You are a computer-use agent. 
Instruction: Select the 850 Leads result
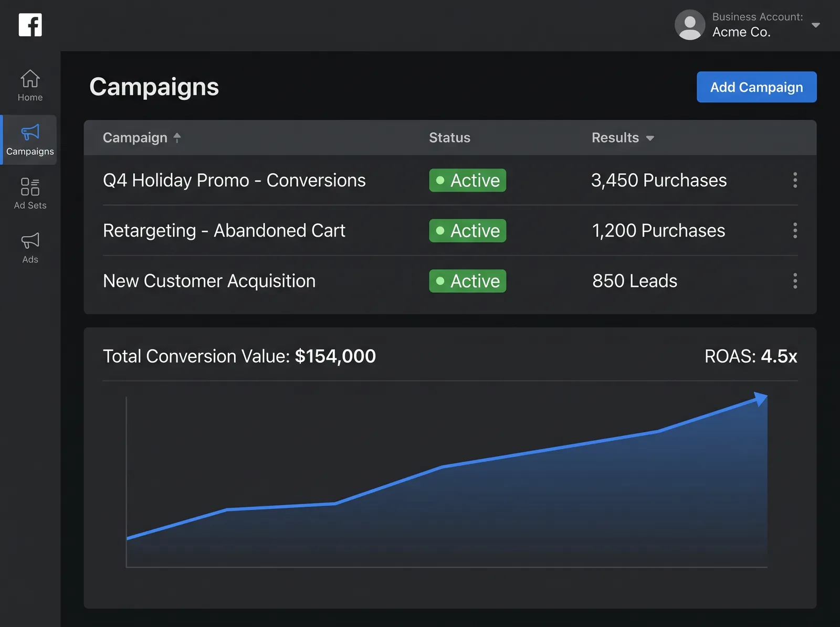tap(635, 281)
